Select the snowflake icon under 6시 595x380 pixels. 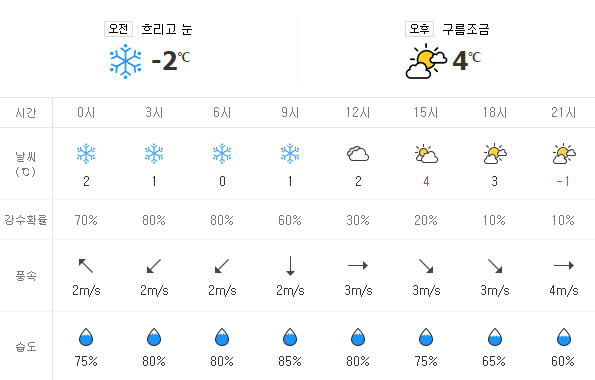point(222,153)
